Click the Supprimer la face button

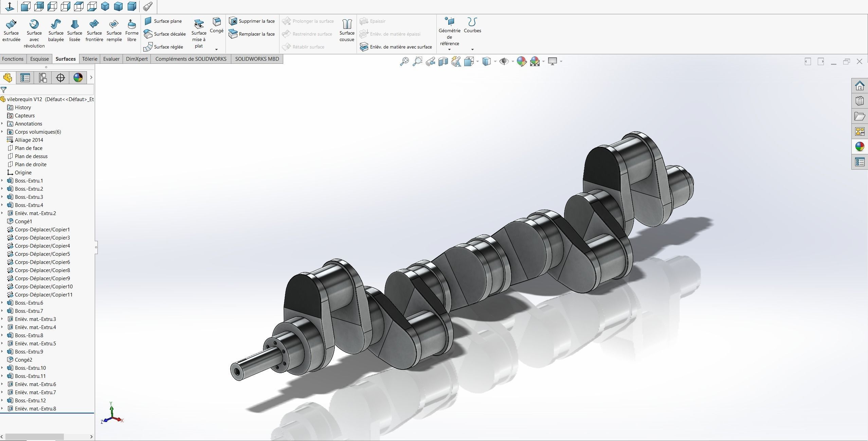[252, 21]
